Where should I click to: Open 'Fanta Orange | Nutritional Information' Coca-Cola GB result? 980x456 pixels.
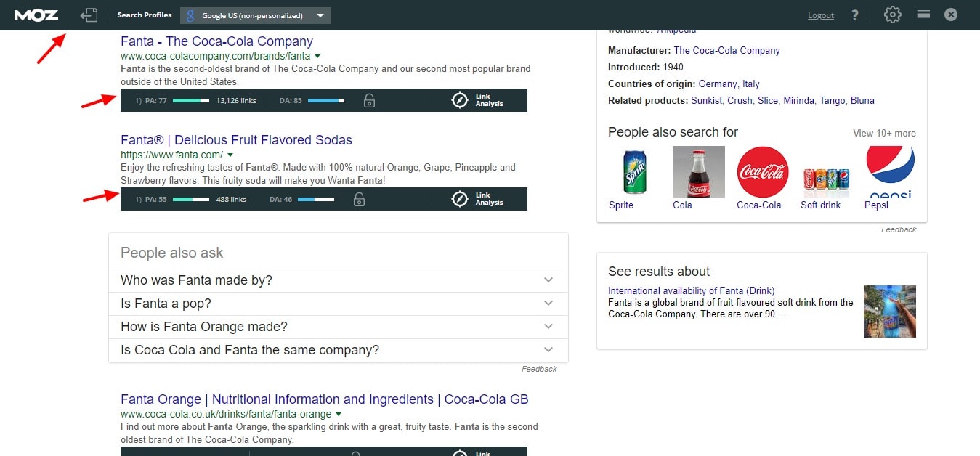click(x=325, y=399)
